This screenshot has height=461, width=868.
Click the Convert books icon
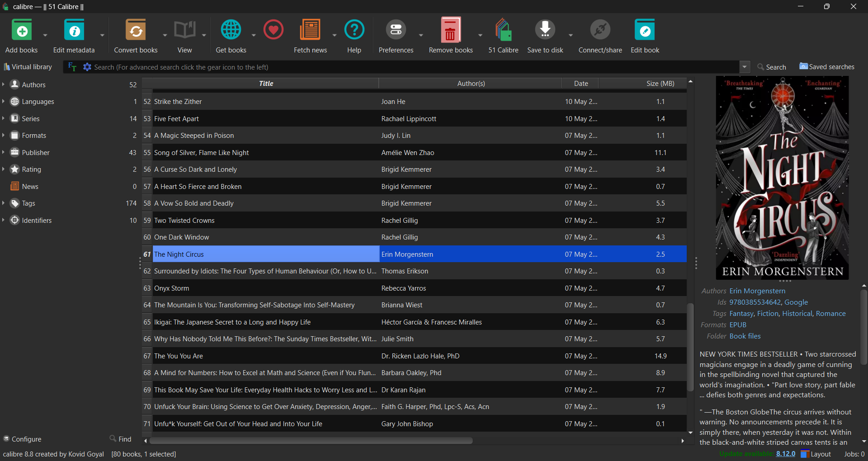136,31
